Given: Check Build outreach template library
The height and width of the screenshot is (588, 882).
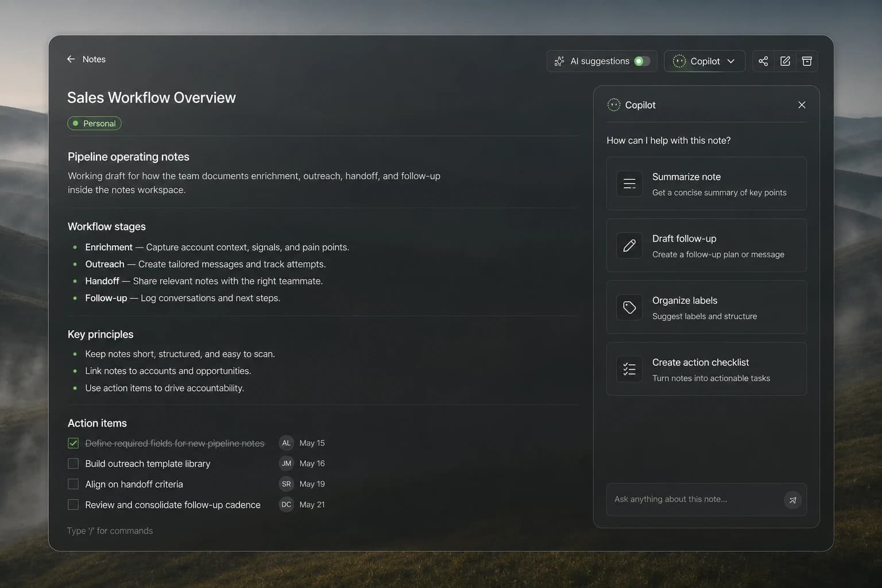Looking at the screenshot, I should (x=73, y=463).
